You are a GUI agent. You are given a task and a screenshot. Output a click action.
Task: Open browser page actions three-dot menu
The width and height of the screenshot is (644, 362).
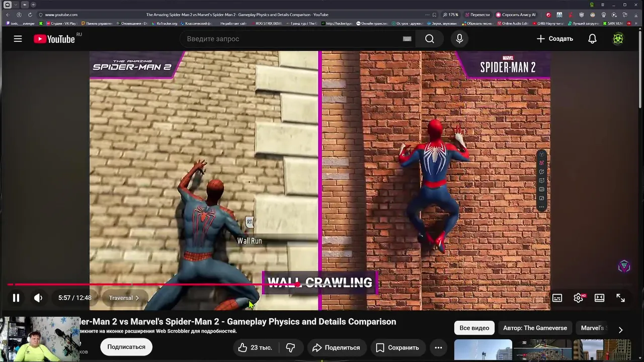point(427,15)
